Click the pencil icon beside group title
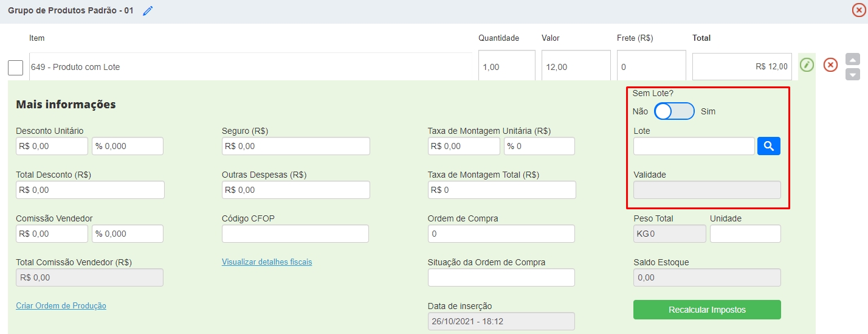This screenshot has height=334, width=868. pyautogui.click(x=148, y=11)
